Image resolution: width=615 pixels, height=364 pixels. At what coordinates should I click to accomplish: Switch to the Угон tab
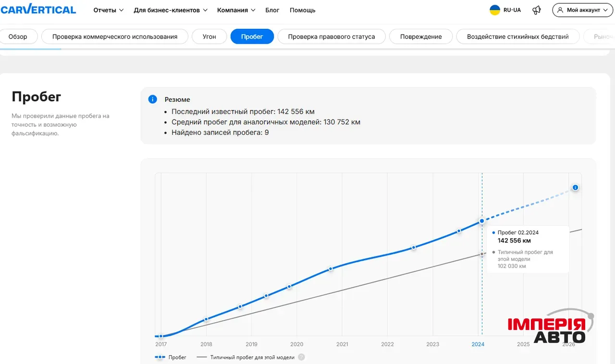pyautogui.click(x=209, y=36)
